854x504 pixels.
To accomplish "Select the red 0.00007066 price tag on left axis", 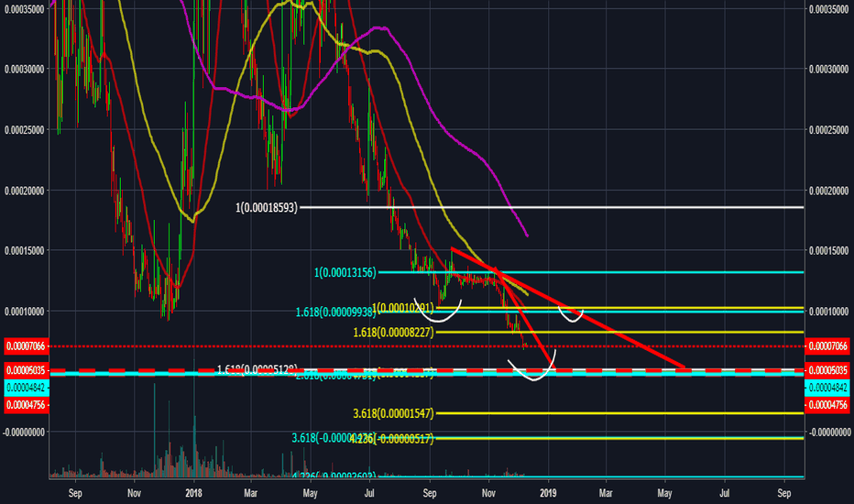I will [x=27, y=346].
